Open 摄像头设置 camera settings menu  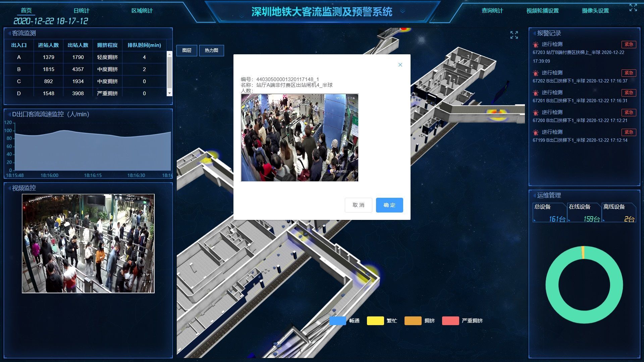click(595, 11)
